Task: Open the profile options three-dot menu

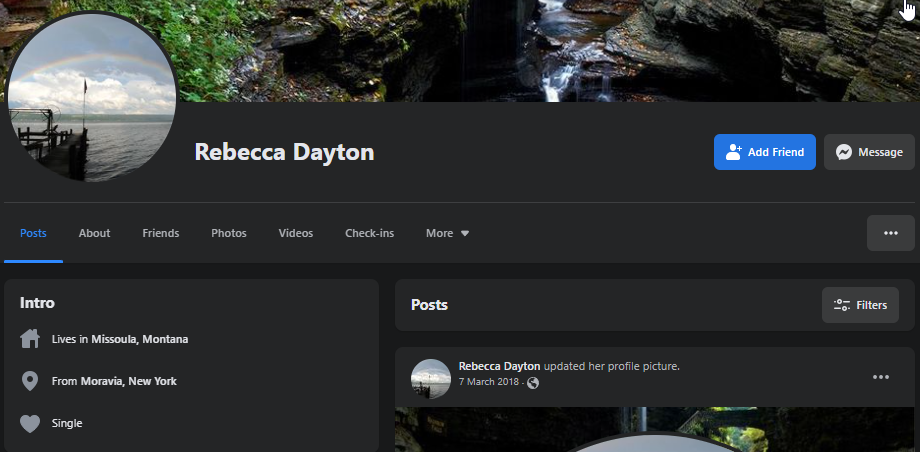Action: pos(891,233)
